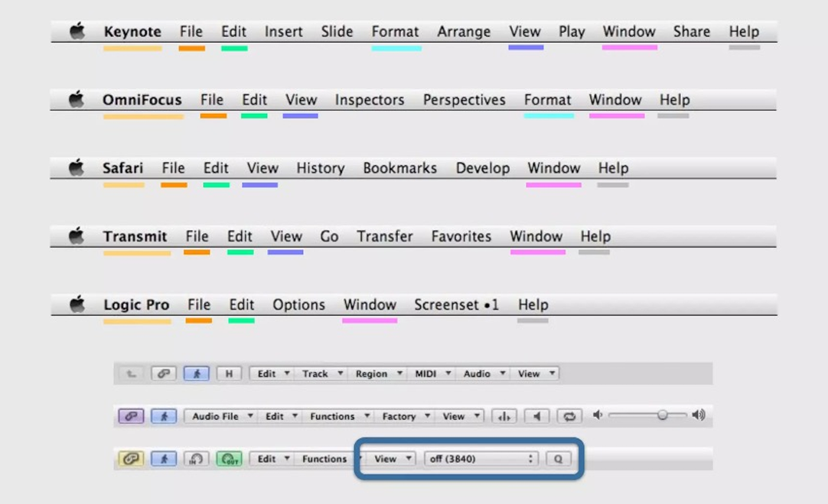The image size is (828, 504).
Task: Toggle the green MIDI OUT button
Action: pyautogui.click(x=229, y=459)
